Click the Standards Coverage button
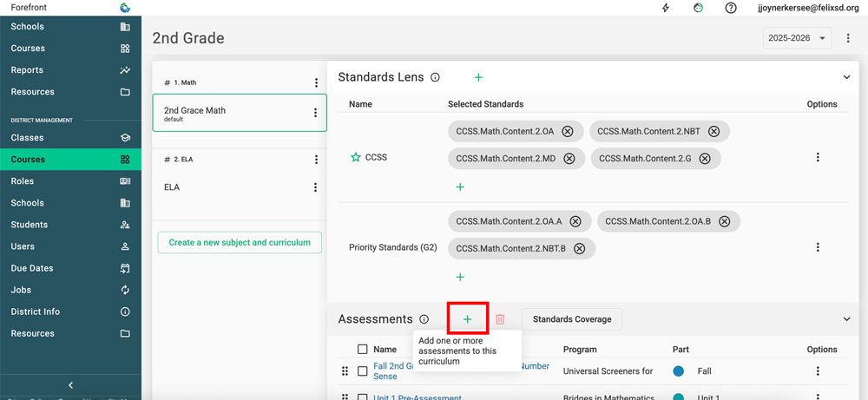The height and width of the screenshot is (400, 868). pyautogui.click(x=571, y=319)
